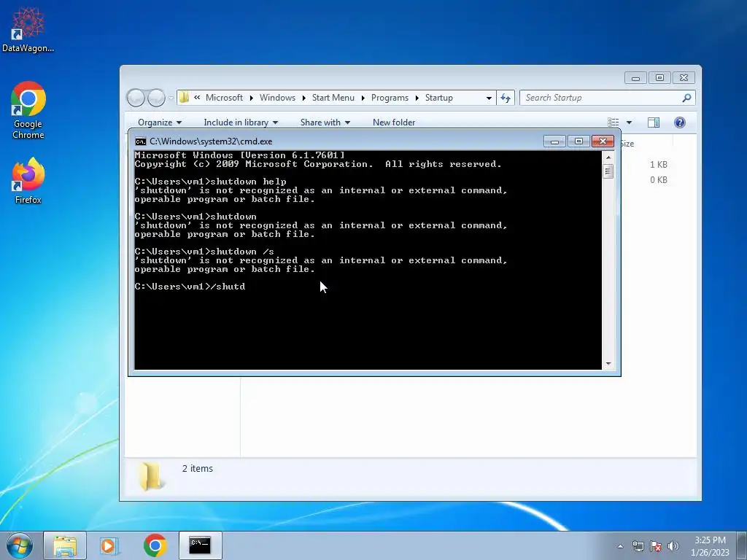The height and width of the screenshot is (560, 747).
Task: Open Explorer help
Action: click(x=680, y=122)
